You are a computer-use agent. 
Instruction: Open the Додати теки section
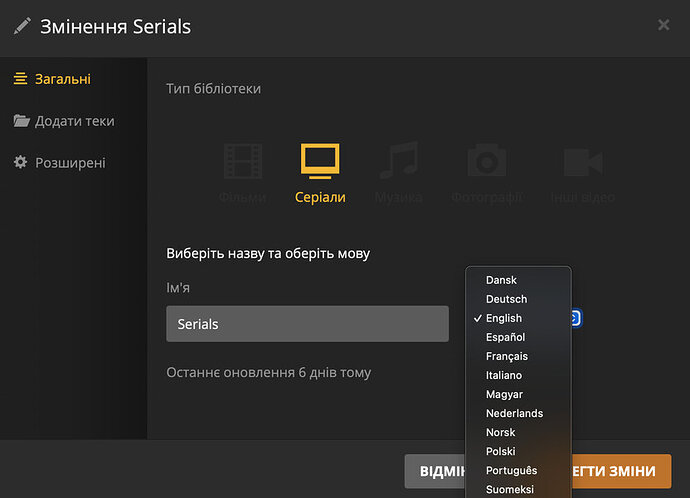point(64,121)
